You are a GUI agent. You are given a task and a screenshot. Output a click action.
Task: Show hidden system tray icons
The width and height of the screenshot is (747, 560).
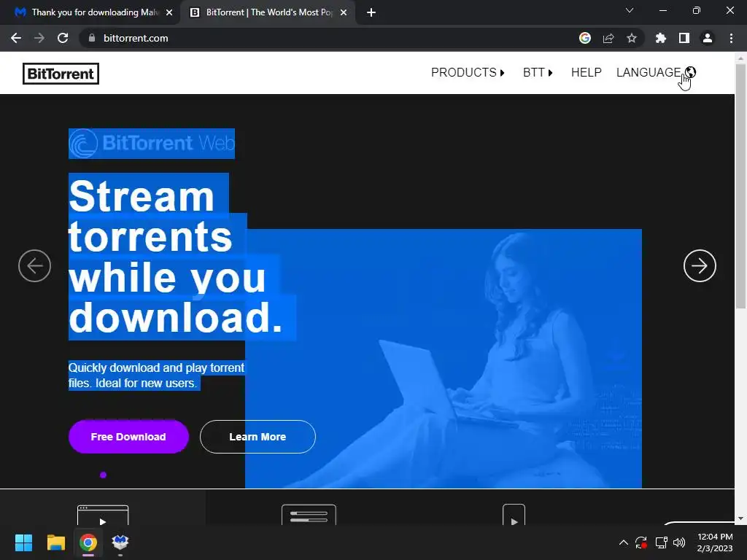coord(623,542)
